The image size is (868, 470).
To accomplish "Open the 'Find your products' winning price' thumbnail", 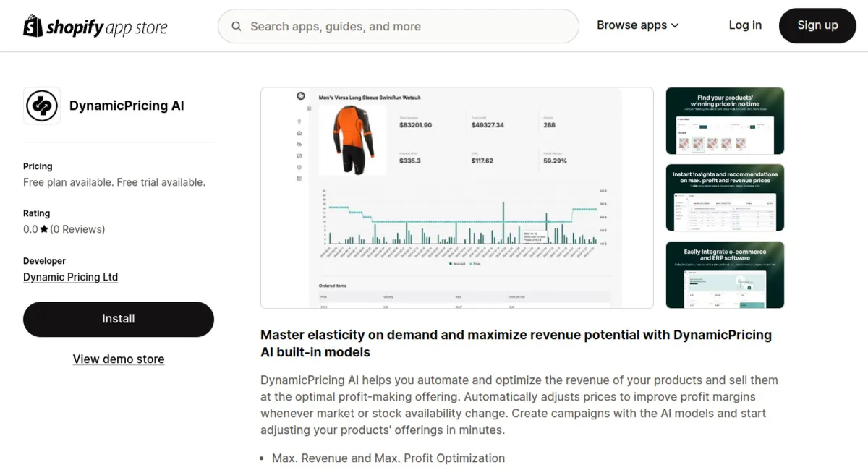I will pyautogui.click(x=724, y=121).
